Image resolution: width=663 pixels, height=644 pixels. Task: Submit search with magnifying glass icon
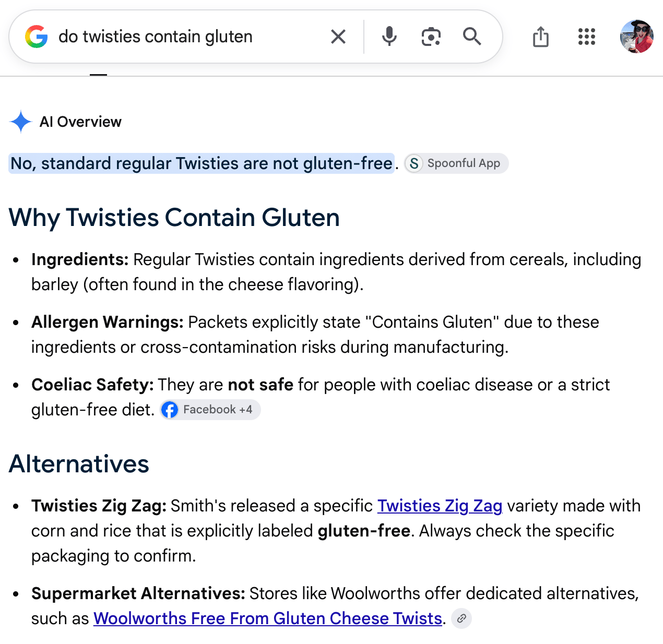pyautogui.click(x=472, y=37)
